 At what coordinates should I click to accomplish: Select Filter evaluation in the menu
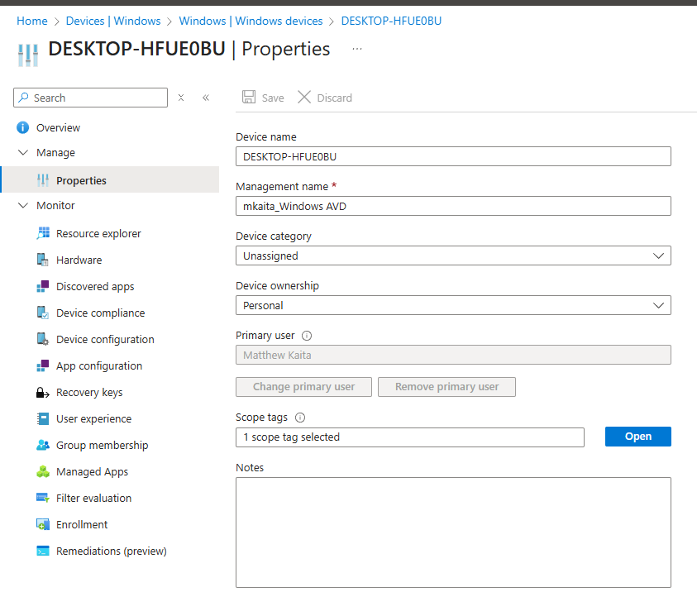93,499
